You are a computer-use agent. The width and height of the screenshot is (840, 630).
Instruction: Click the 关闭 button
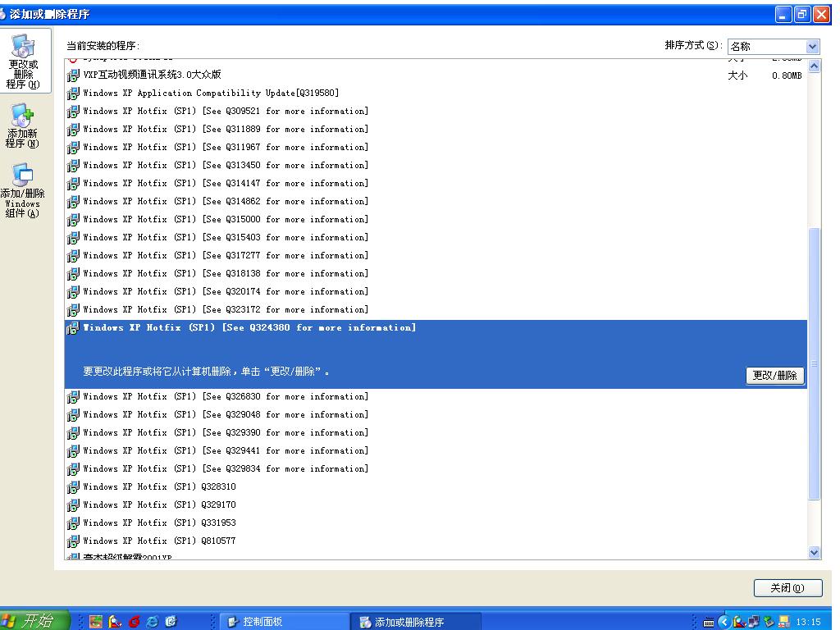(787, 587)
